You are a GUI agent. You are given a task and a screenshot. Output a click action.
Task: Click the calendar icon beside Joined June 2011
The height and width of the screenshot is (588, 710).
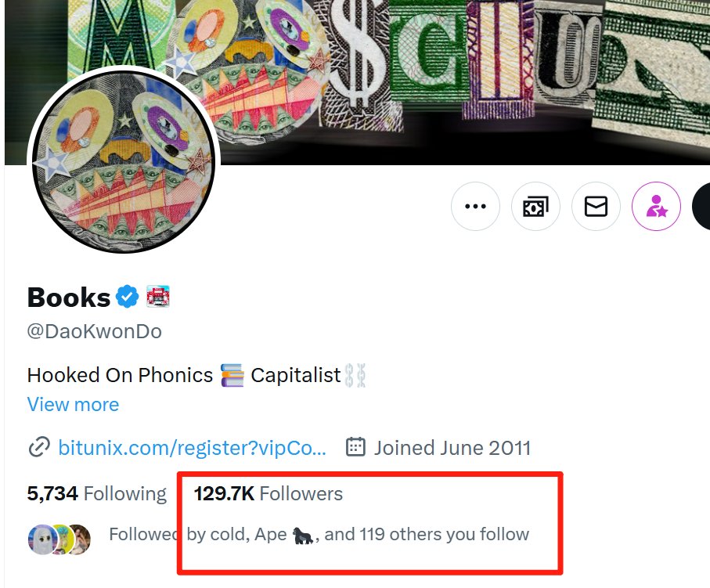(355, 448)
